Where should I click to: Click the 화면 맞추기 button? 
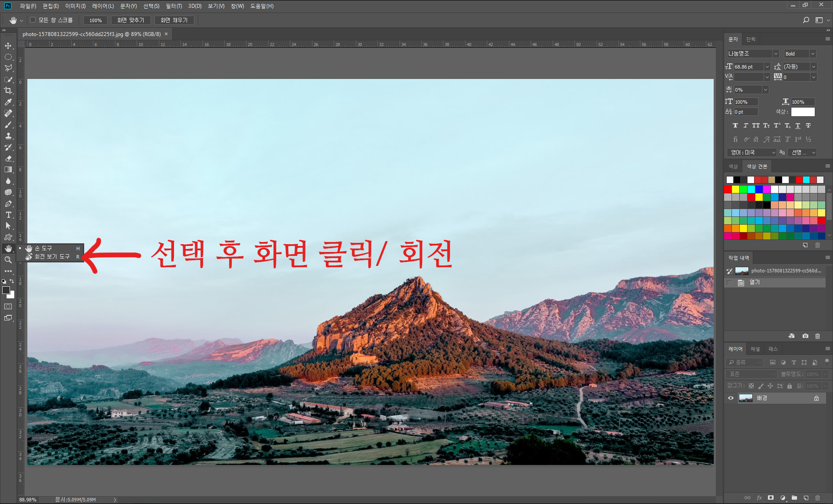(x=131, y=20)
